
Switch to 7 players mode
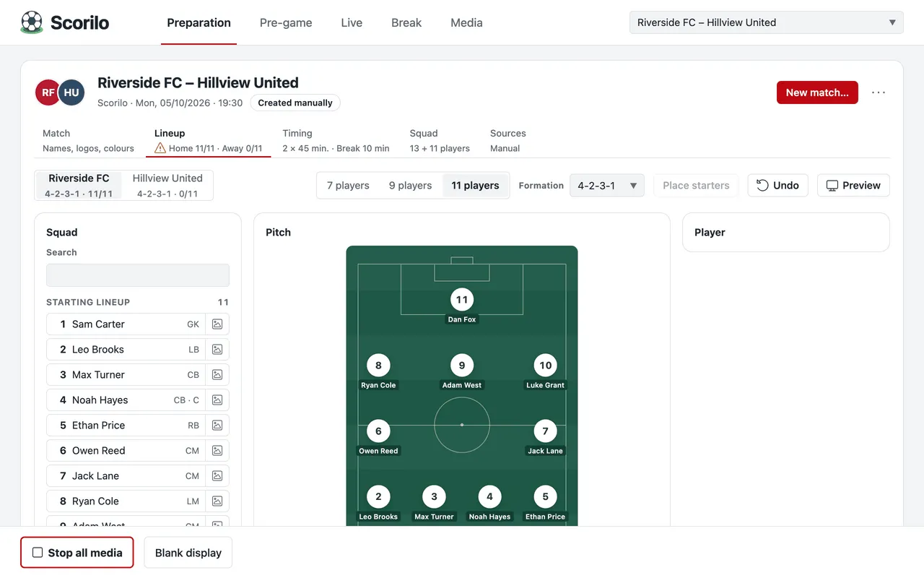tap(348, 185)
